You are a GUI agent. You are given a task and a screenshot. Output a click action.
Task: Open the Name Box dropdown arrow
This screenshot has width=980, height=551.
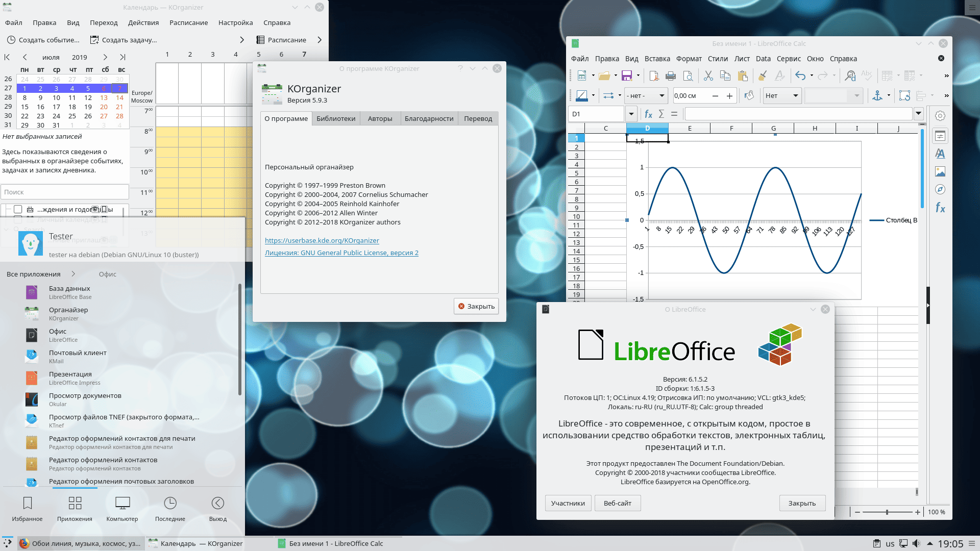point(631,114)
